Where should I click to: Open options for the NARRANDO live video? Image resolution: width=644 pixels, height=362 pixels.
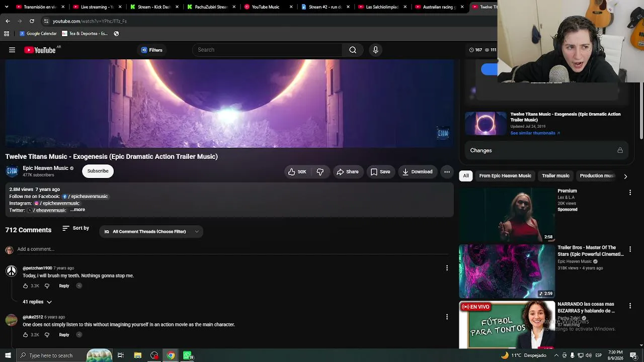pyautogui.click(x=630, y=306)
